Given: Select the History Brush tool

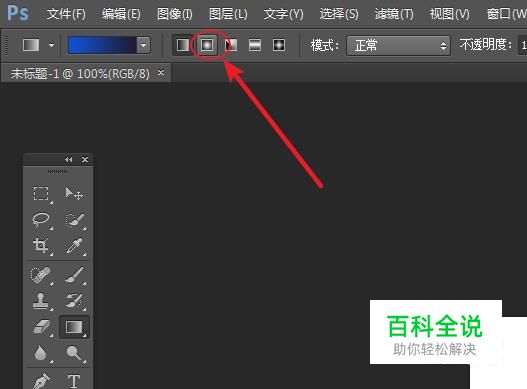Looking at the screenshot, I should point(74,301).
